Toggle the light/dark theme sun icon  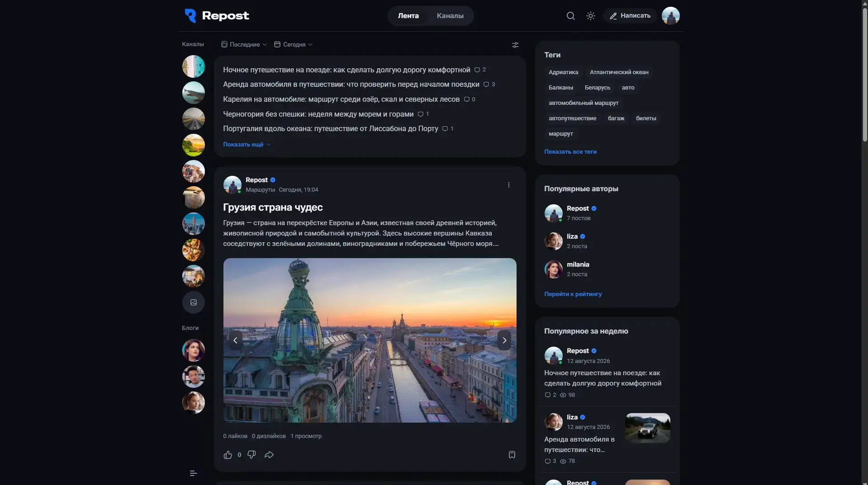pos(590,16)
